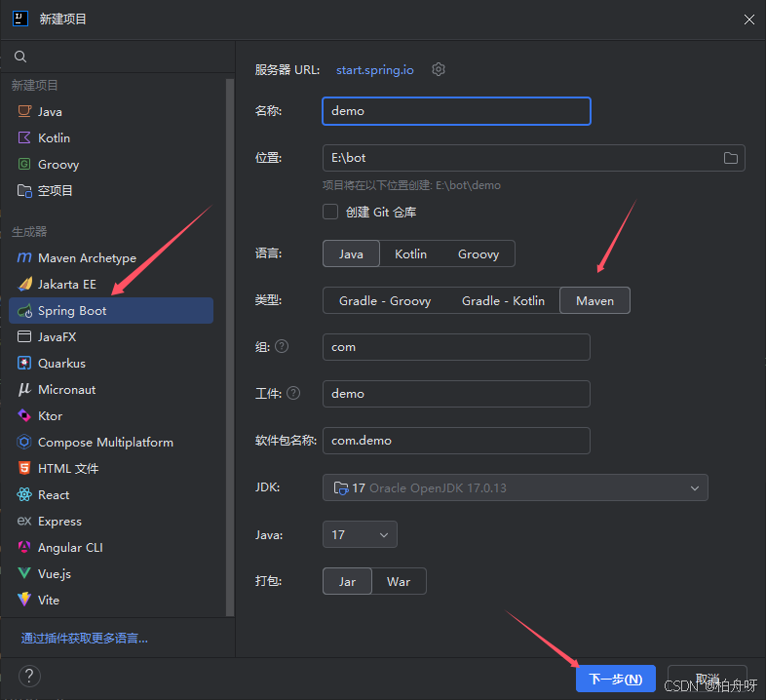
Task: Click the 软件包名称 input field
Action: tap(456, 441)
